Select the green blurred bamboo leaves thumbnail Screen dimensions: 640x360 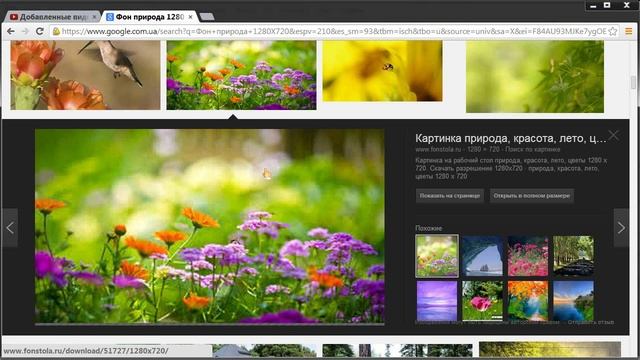535,76
